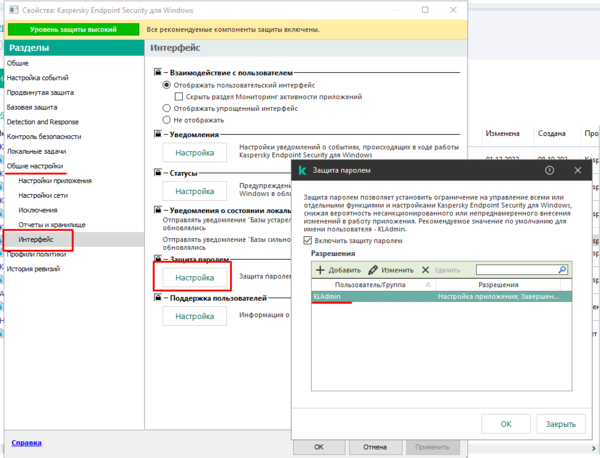Click the lock icon beside Статусы
Image resolution: width=600 pixels, height=458 pixels.
(158, 172)
